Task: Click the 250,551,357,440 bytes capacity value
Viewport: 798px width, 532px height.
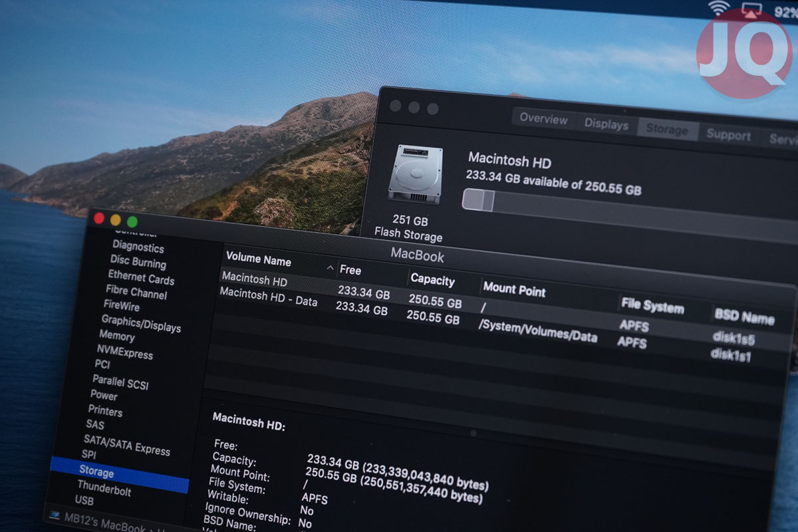Action: tap(394, 485)
